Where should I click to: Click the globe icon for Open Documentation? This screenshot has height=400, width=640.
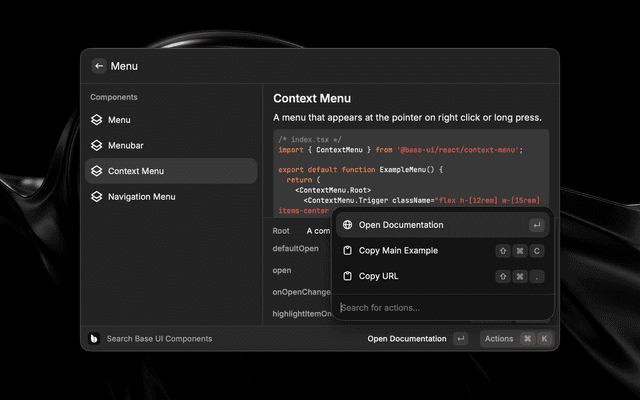point(347,225)
